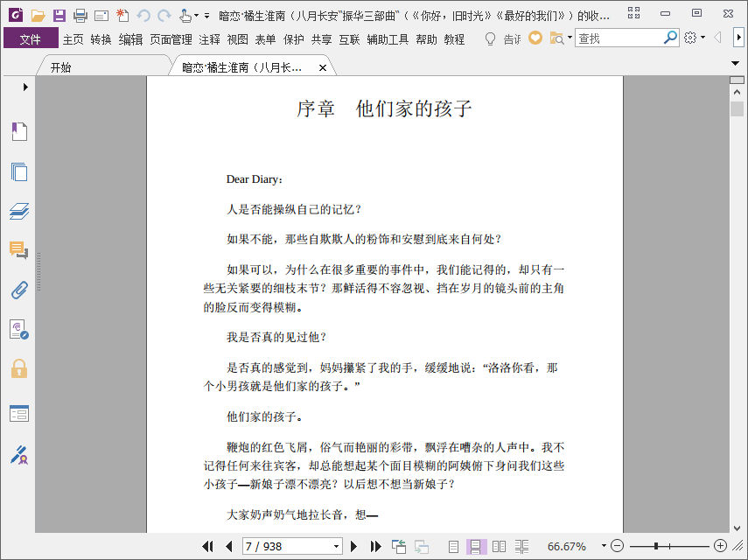
Task: Switch to single page view
Action: pos(454,547)
